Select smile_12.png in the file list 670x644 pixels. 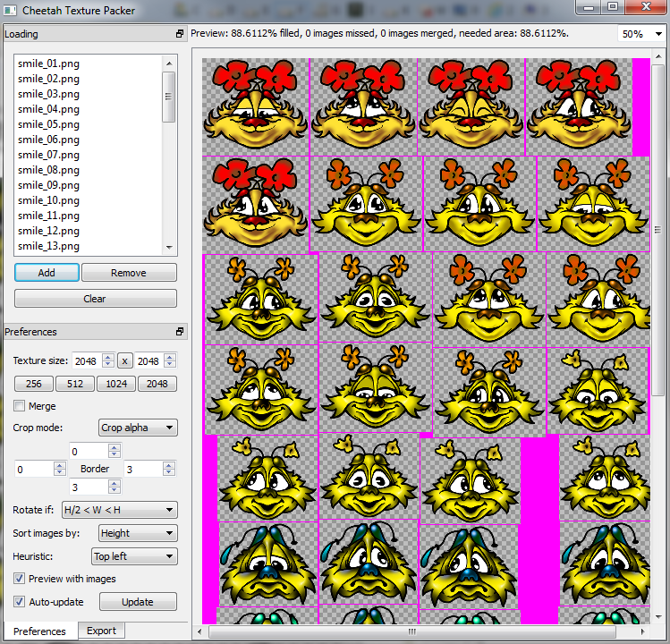48,231
